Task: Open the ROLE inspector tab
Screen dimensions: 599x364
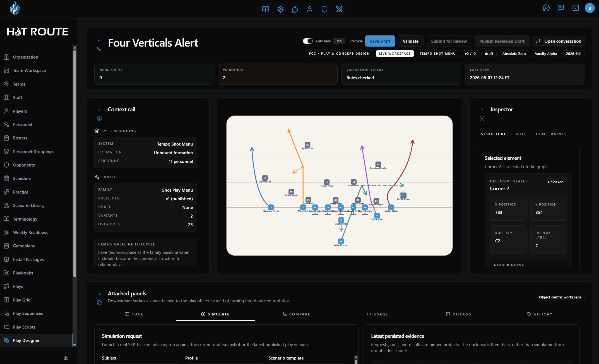Action: (521, 134)
